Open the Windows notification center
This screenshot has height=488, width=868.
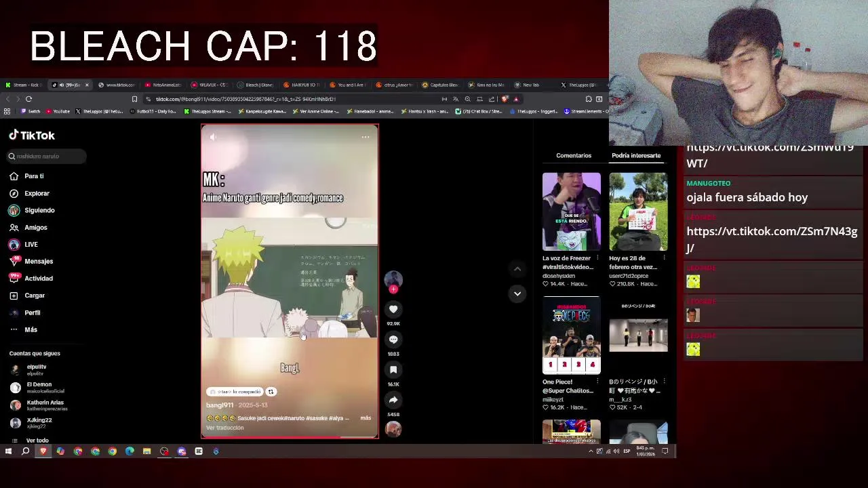665,451
